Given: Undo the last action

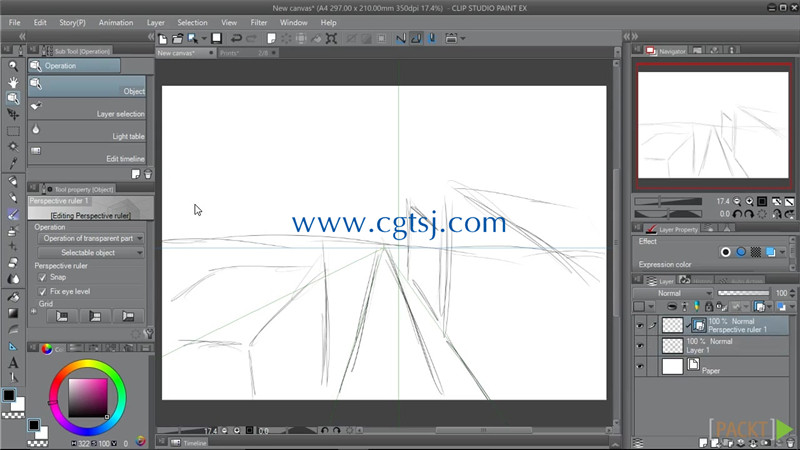Looking at the screenshot, I should pyautogui.click(x=236, y=38).
